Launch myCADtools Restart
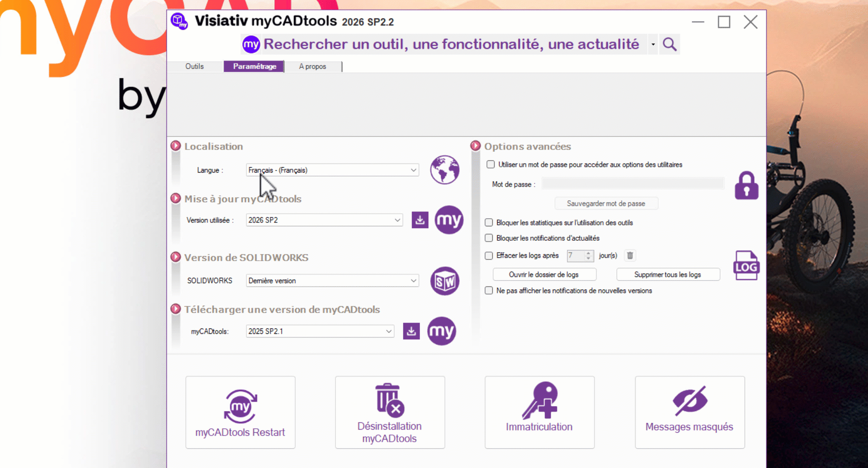This screenshot has width=868, height=468. [x=241, y=412]
